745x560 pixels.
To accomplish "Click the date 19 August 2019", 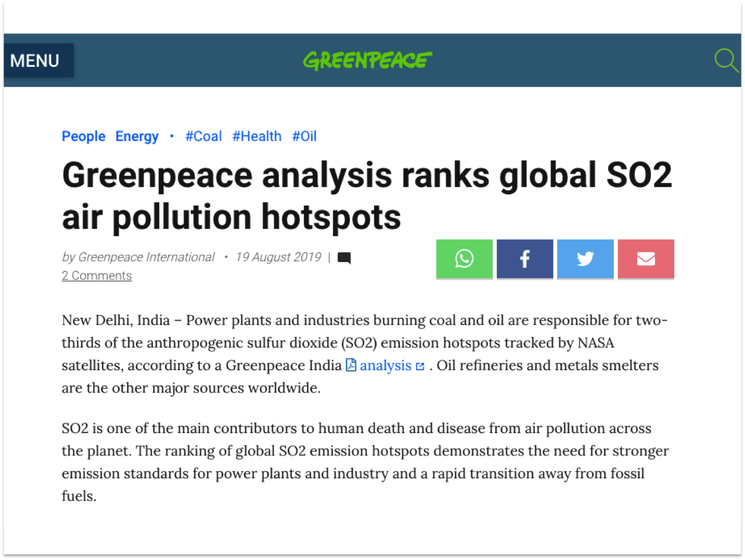I will tap(278, 257).
